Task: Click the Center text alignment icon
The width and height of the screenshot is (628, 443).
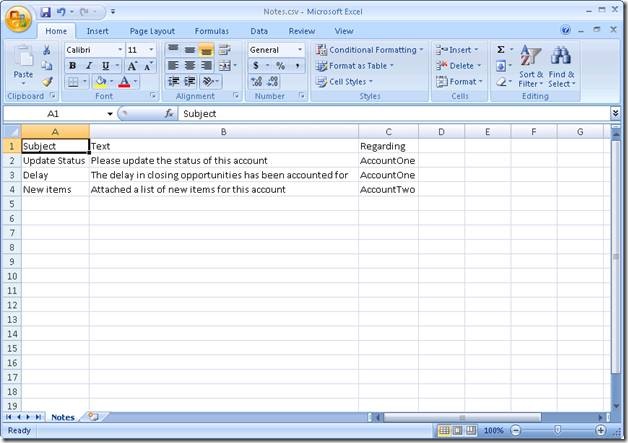Action: pos(189,66)
